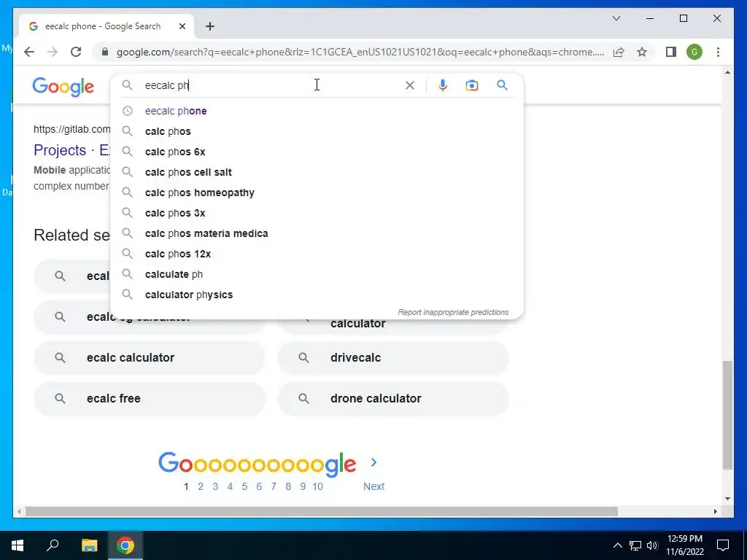The width and height of the screenshot is (747, 560).
Task: Go to results page 7
Action: tap(274, 486)
